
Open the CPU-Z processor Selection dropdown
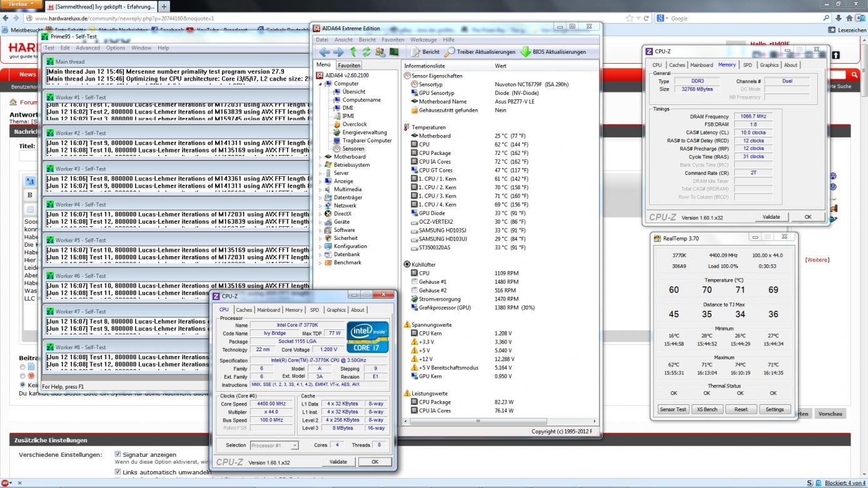tap(274, 446)
